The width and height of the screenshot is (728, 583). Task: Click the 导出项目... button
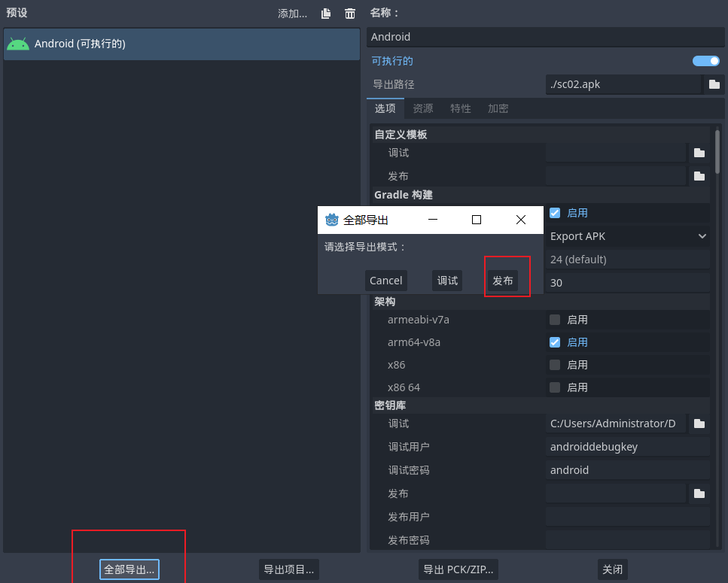click(x=289, y=569)
